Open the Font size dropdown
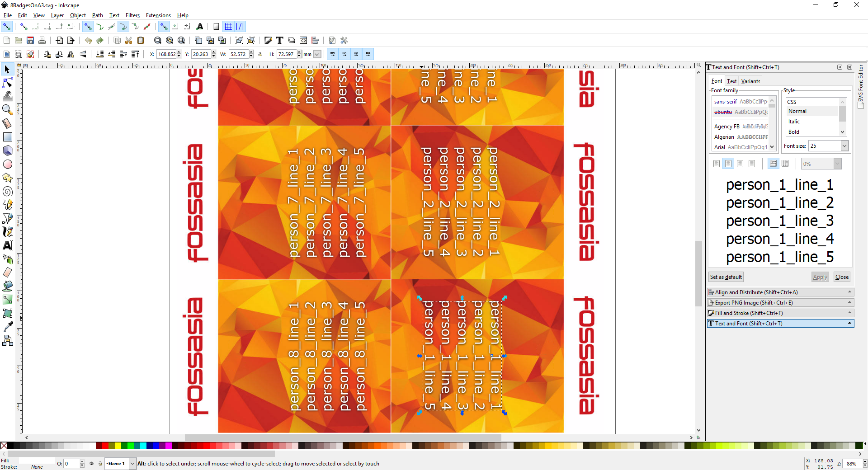The image size is (868, 470). (x=844, y=146)
